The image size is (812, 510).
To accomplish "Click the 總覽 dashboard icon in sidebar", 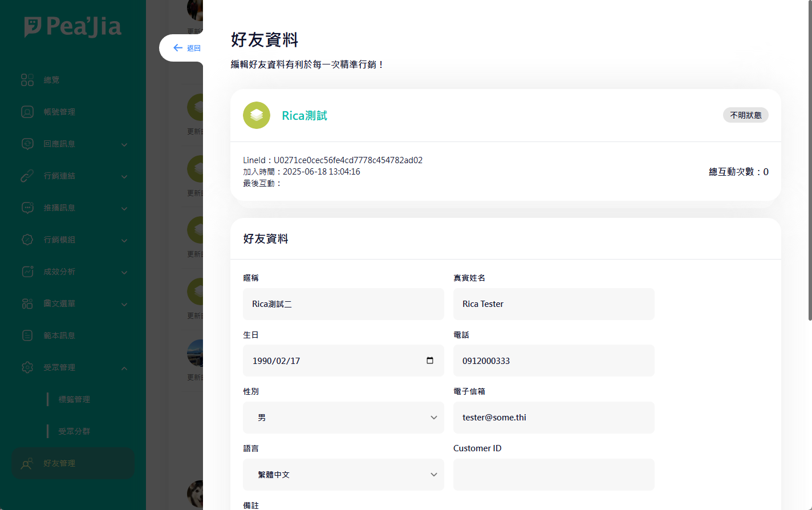I will tap(27, 80).
